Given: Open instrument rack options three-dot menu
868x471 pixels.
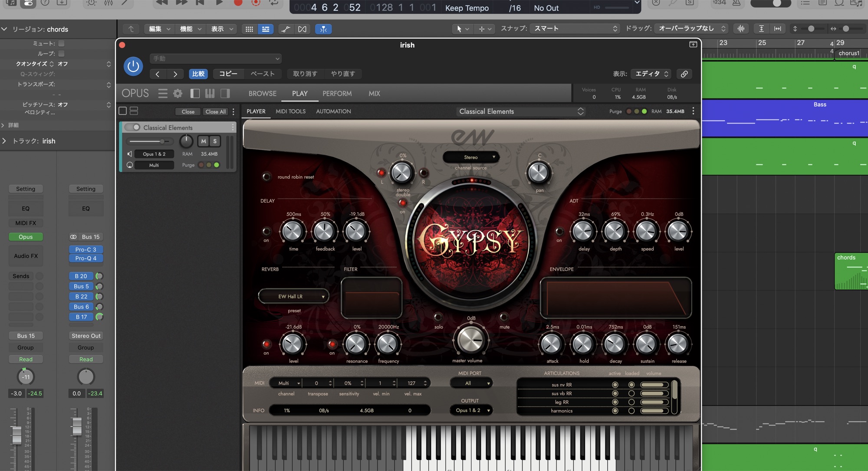Looking at the screenshot, I should 233,111.
